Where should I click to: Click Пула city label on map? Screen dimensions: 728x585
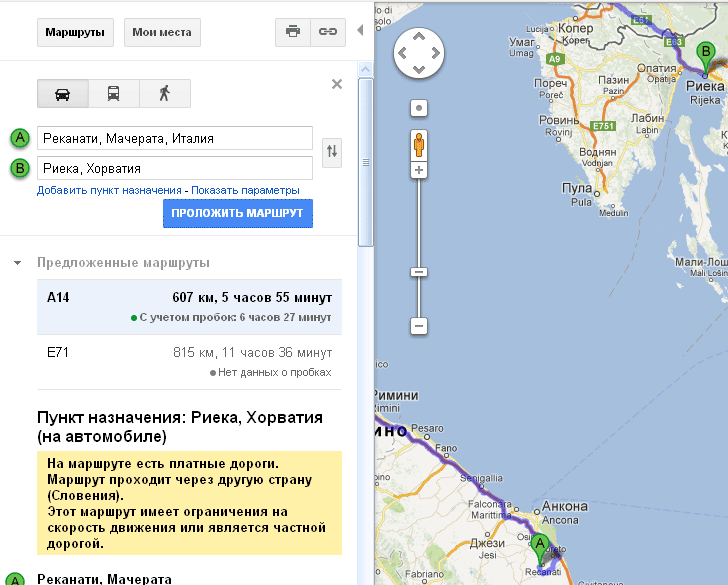click(x=577, y=188)
